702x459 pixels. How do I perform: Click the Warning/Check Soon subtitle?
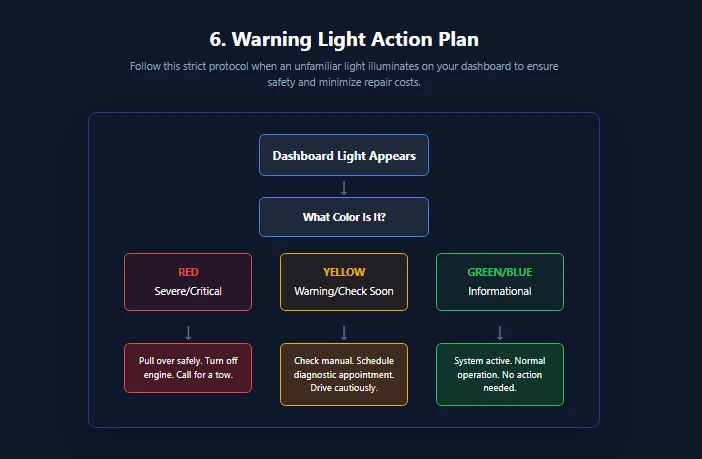click(344, 291)
